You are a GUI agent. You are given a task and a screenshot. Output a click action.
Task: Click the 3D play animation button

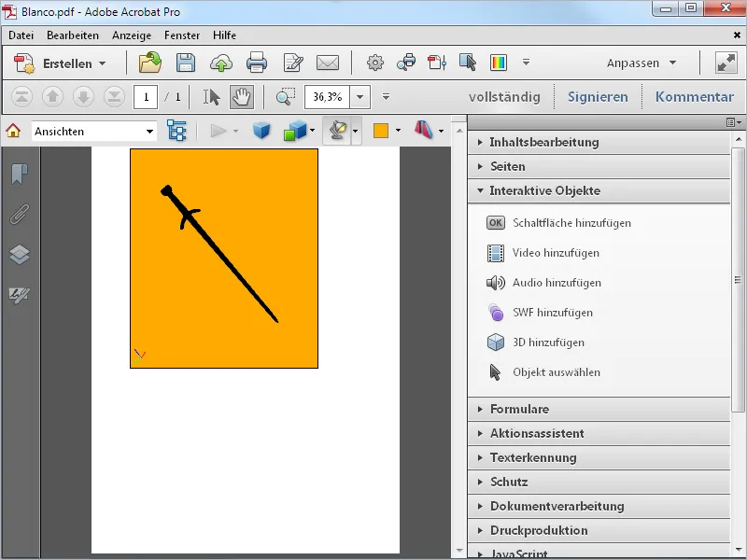tap(218, 131)
